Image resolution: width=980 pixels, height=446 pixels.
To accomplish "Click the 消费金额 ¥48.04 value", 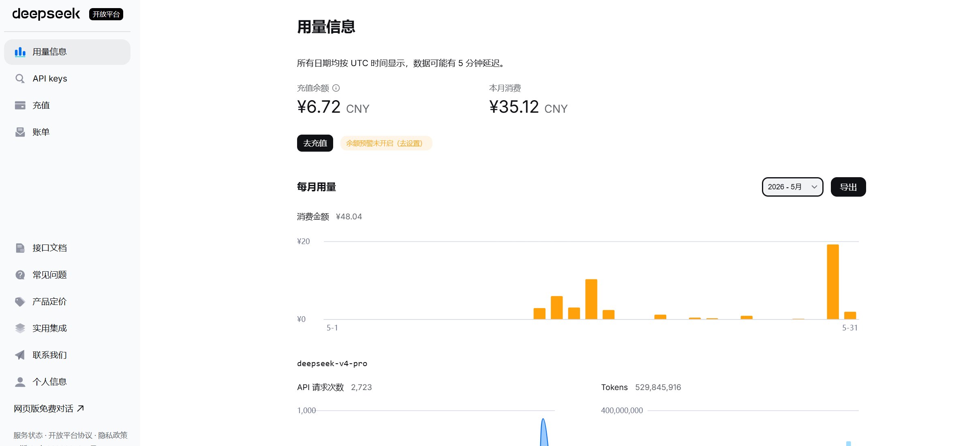I will 349,217.
